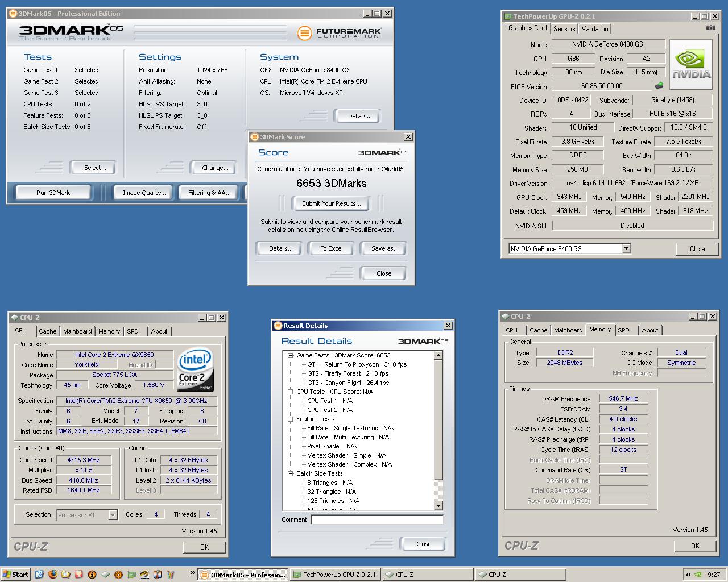Collapse the Feature Tests tree node

coord(289,419)
